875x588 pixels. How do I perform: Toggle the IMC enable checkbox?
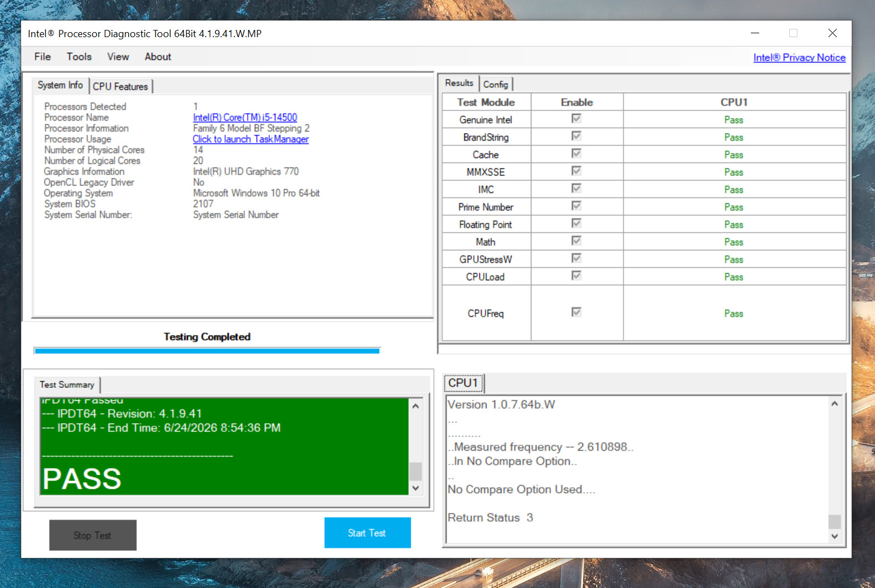(576, 188)
